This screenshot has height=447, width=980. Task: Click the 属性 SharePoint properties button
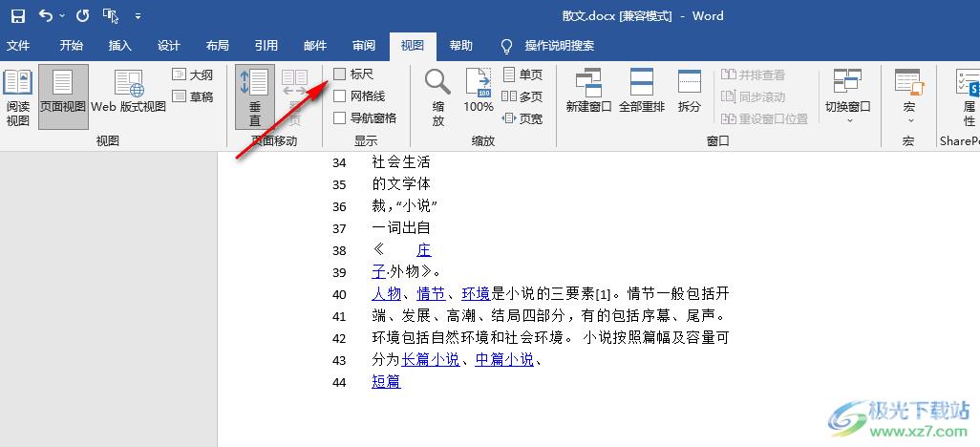[967, 96]
